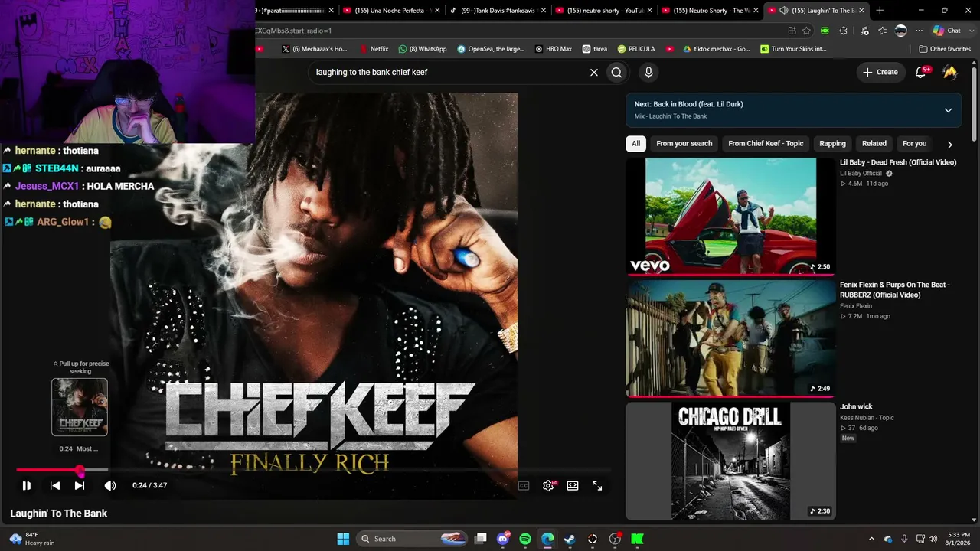
Task: Open the WhatsApp bookmark
Action: [422, 49]
